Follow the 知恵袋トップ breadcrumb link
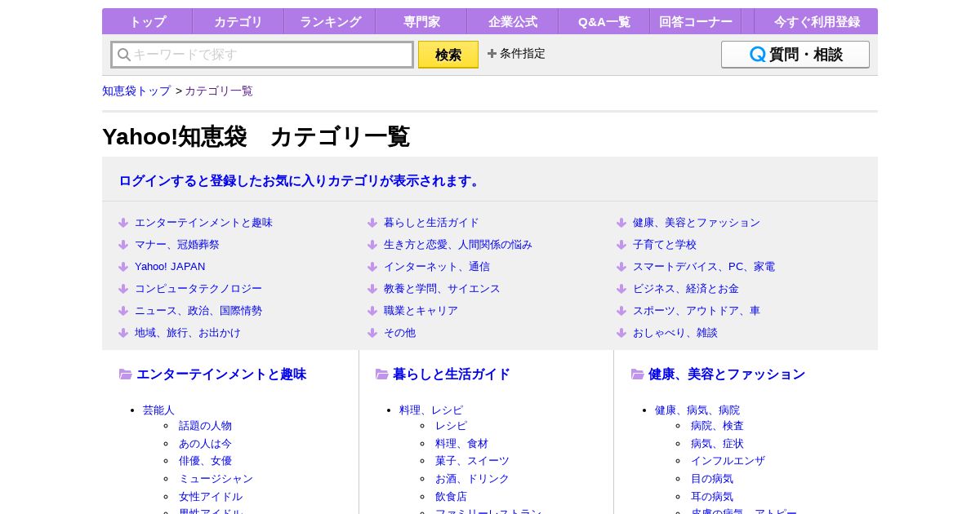Viewport: 980px width, 514px height. coord(136,91)
